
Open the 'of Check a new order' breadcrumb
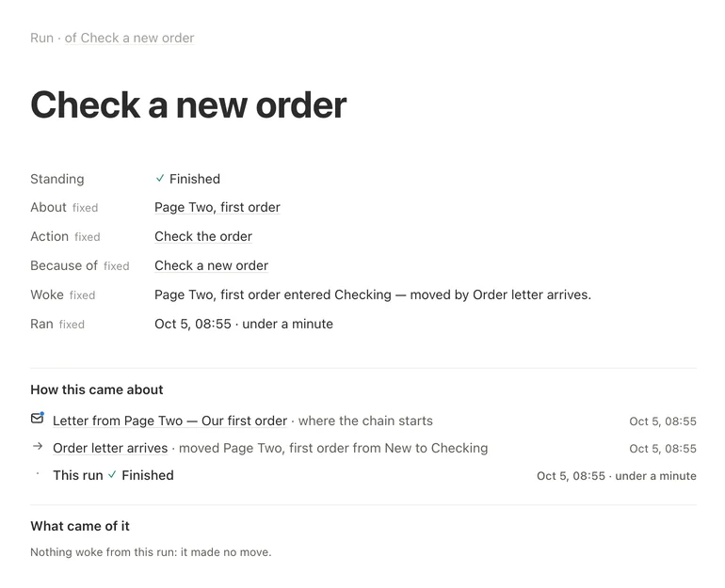tap(130, 38)
